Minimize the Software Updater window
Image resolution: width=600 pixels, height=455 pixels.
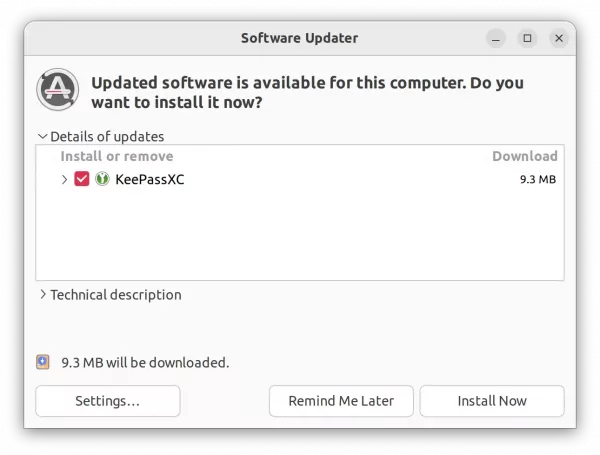pyautogui.click(x=496, y=38)
